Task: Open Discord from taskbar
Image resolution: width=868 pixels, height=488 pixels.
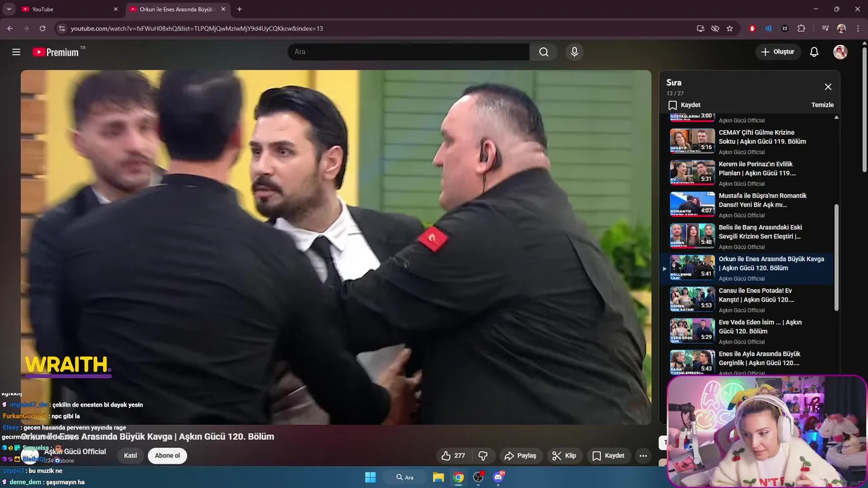Action: [498, 477]
